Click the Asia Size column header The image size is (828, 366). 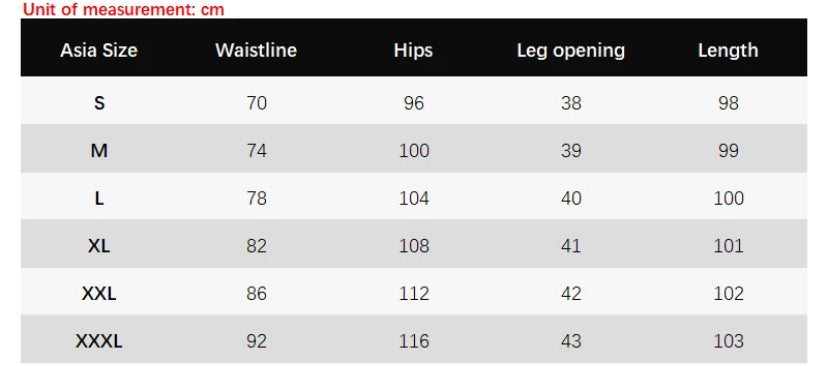pos(99,50)
